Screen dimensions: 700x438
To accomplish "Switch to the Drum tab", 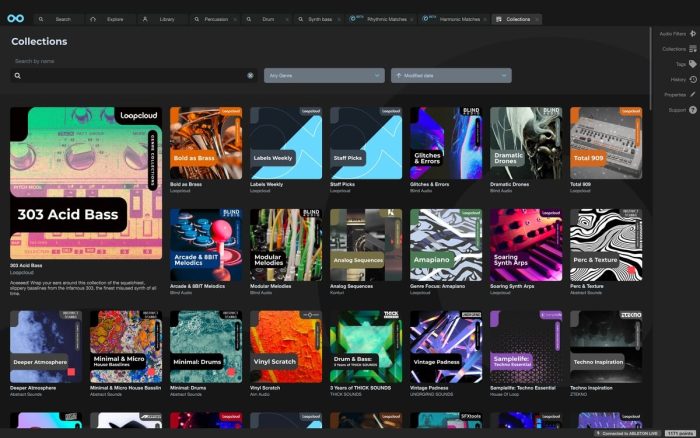I will pos(268,19).
